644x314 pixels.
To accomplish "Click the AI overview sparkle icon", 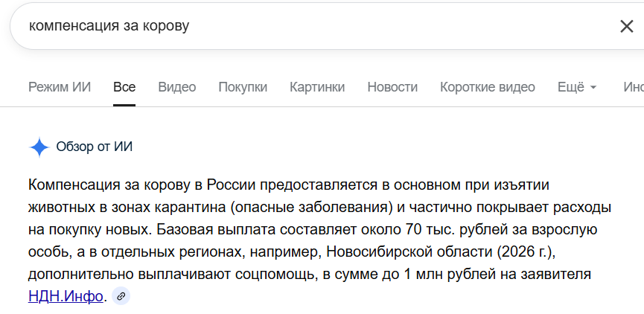I will tap(39, 147).
